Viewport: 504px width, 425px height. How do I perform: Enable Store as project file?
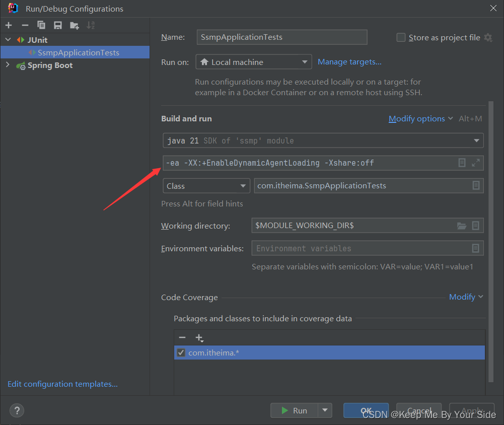tap(401, 37)
